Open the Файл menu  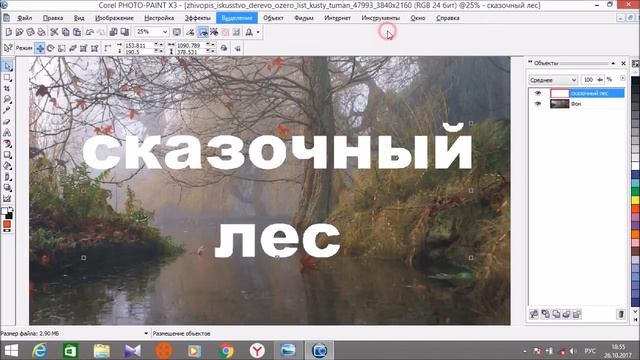[24, 18]
